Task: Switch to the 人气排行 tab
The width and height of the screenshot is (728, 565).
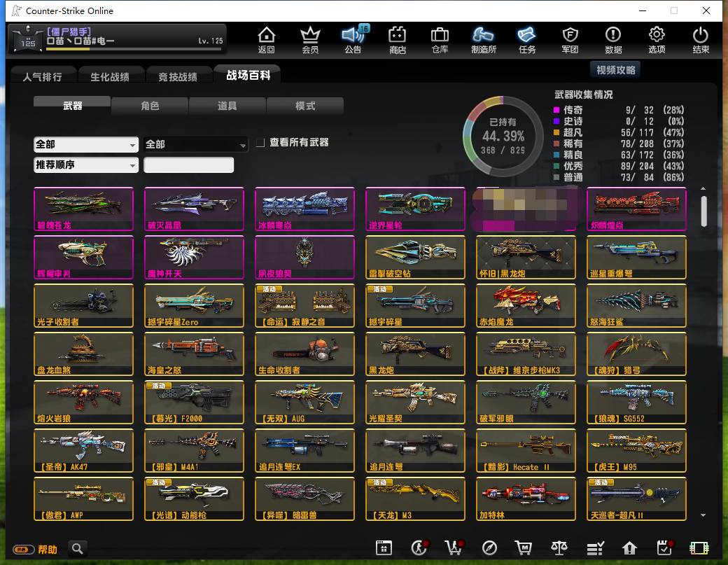Action: [x=42, y=76]
